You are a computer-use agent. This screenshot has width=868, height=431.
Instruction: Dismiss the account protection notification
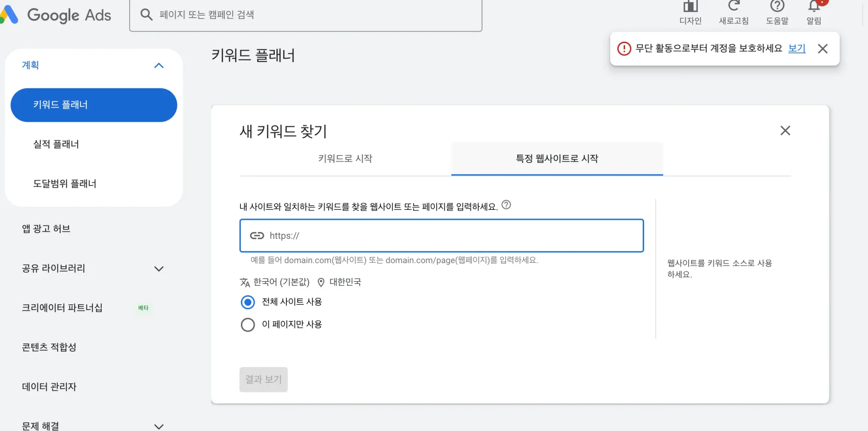(x=822, y=49)
